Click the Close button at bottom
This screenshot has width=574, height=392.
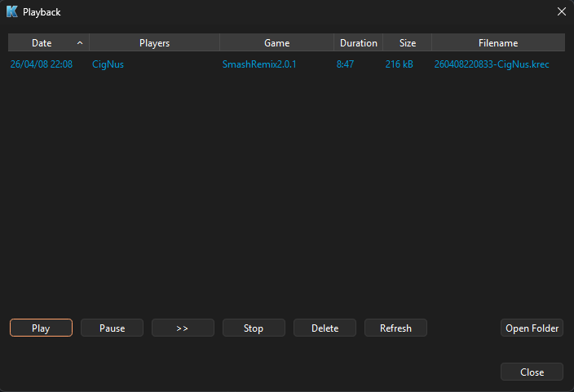pyautogui.click(x=532, y=372)
